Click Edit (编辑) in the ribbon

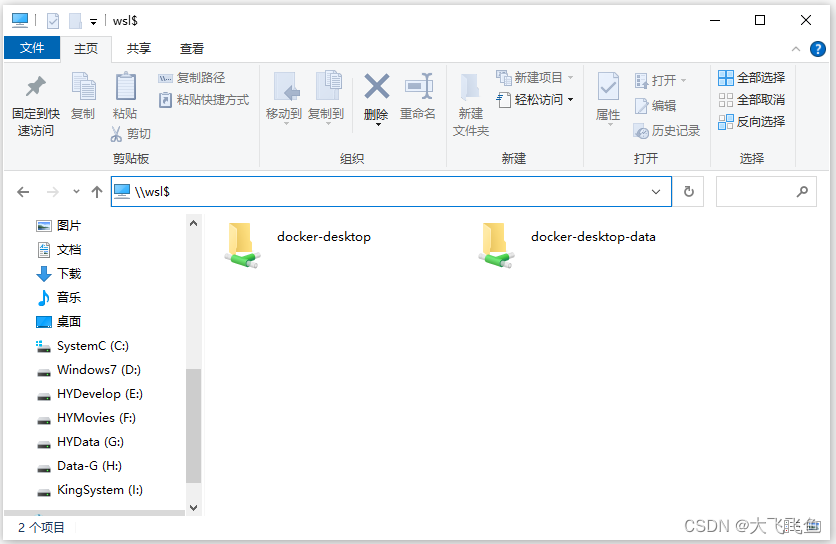(655, 106)
